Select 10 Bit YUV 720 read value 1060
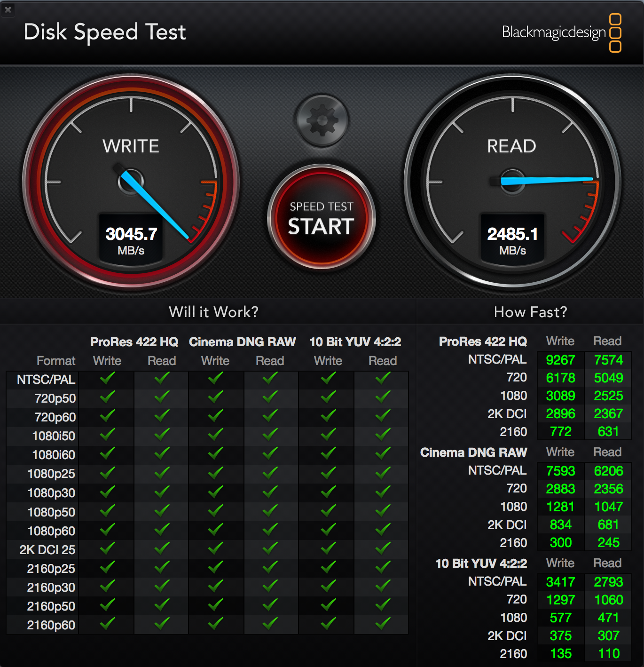Image resolution: width=644 pixels, height=667 pixels. [608, 600]
